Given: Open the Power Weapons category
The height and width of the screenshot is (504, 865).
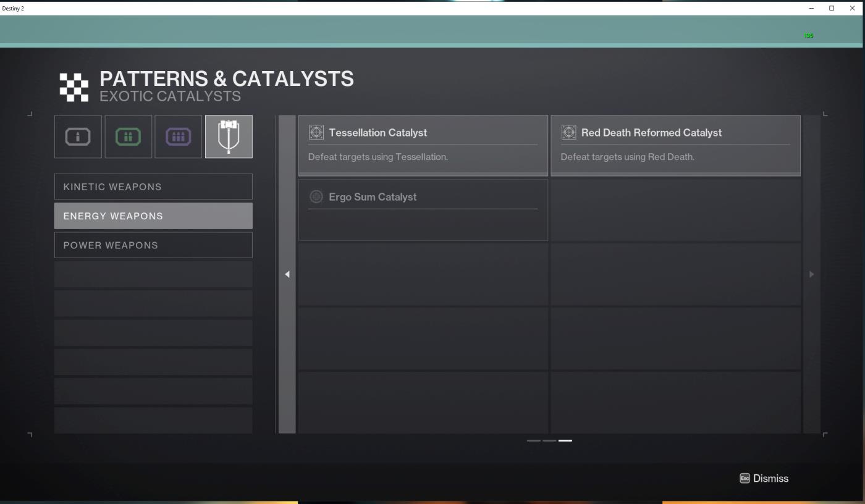Looking at the screenshot, I should pos(153,245).
